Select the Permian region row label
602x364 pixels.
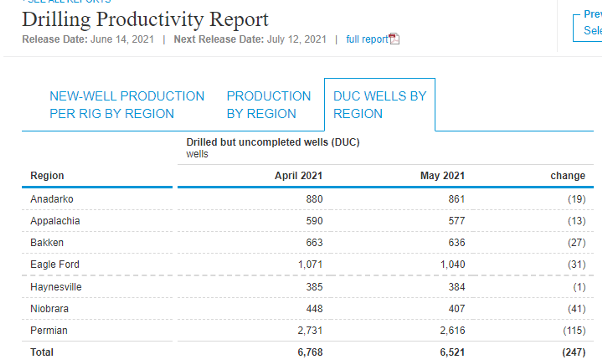click(x=49, y=330)
